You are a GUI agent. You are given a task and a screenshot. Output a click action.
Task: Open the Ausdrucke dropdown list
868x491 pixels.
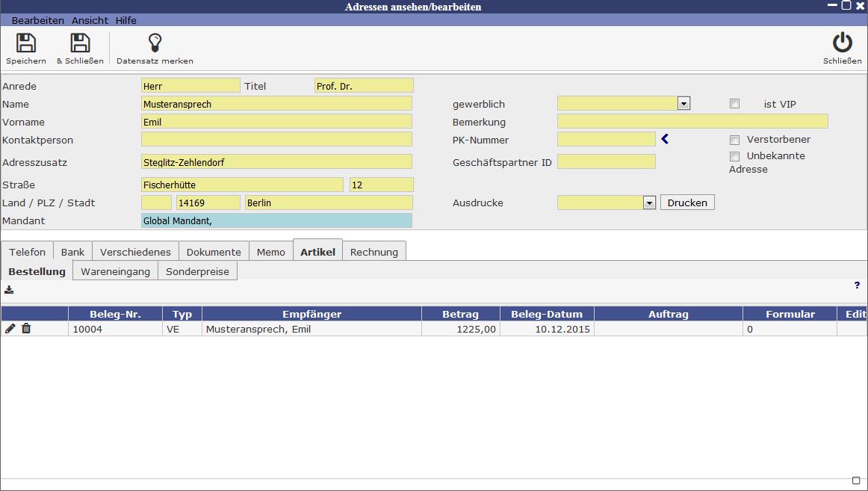(649, 203)
